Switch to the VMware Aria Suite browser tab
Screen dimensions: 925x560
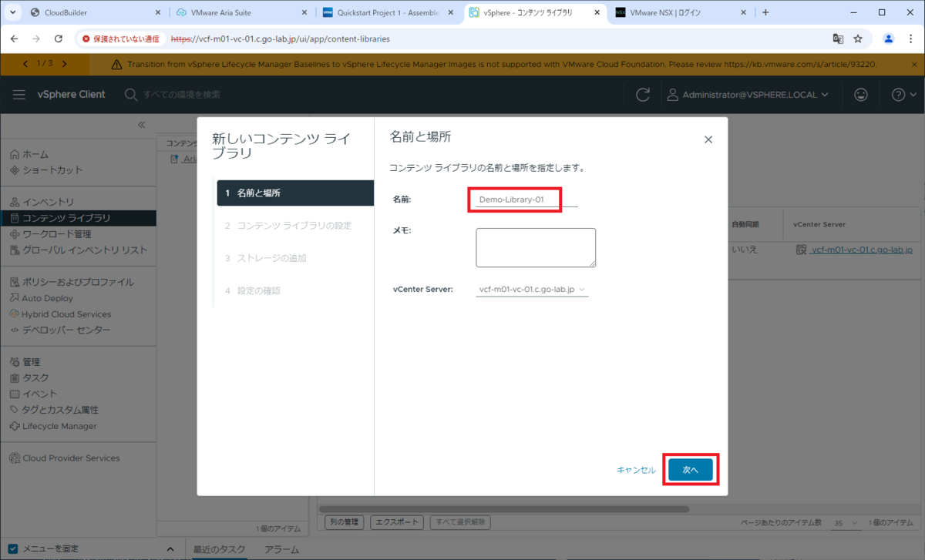click(241, 12)
